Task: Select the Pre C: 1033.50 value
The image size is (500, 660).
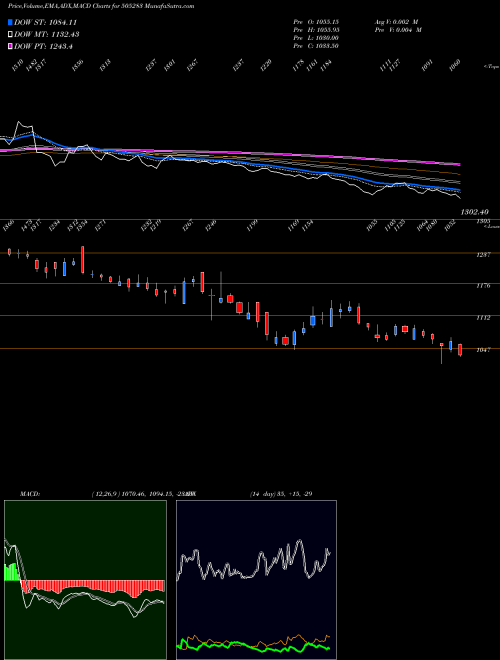Action: (316, 45)
